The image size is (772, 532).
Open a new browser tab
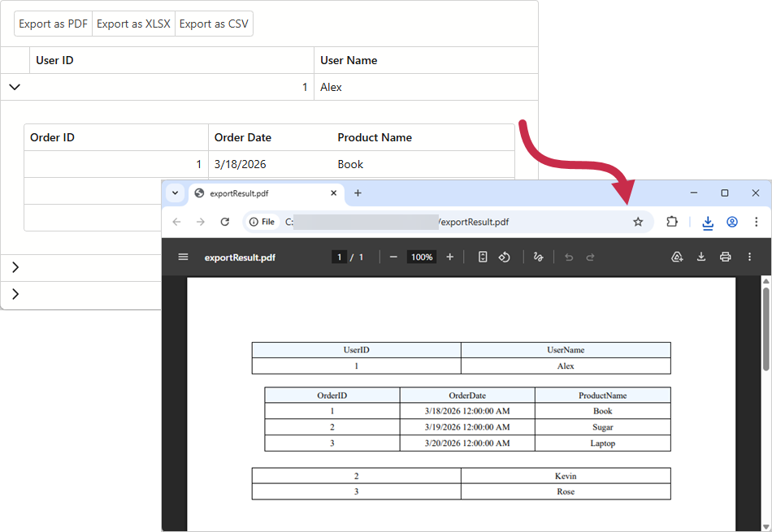tap(358, 193)
